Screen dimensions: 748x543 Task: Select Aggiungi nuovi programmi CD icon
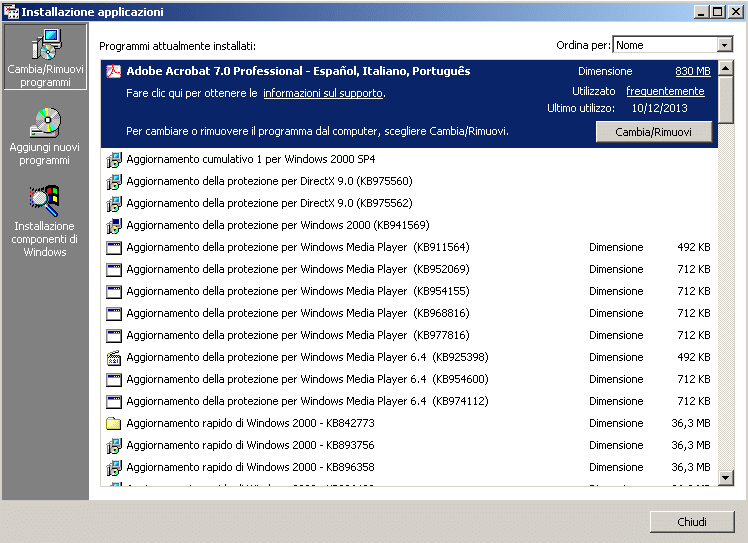[x=45, y=123]
